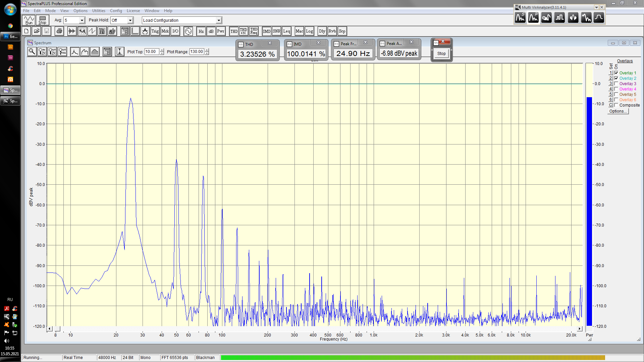Open the Config menu

point(116,11)
